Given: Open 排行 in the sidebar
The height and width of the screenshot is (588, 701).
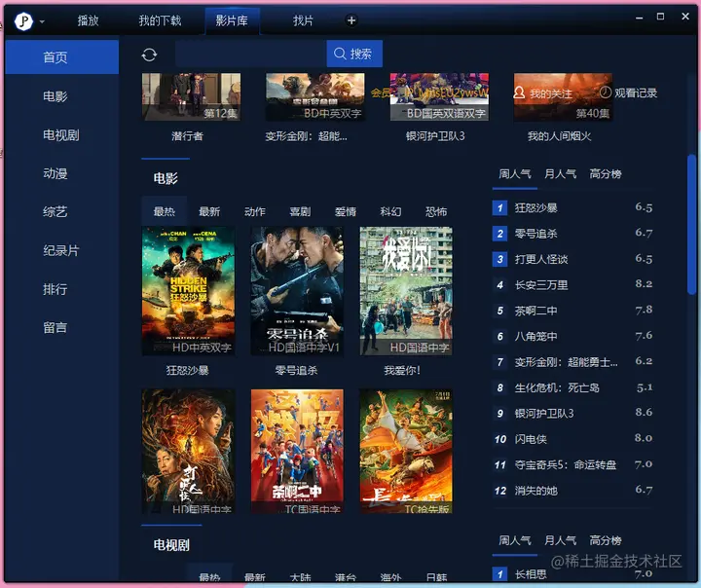Looking at the screenshot, I should pos(55,289).
